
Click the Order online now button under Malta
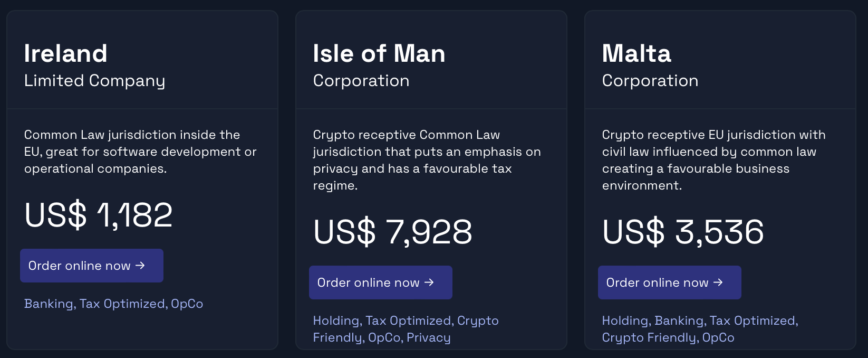tap(669, 282)
